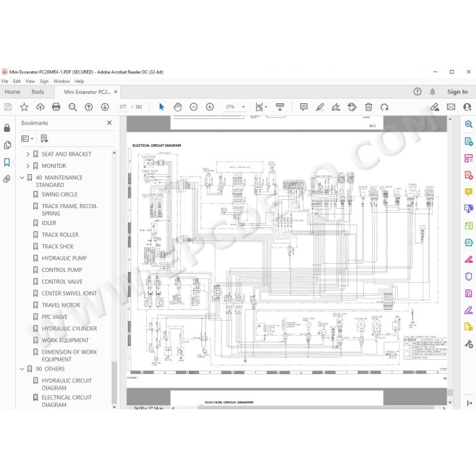This screenshot has width=476, height=476.
Task: Open ELECTRICAL CIRCUIT DIAGRAM bookmark
Action: [67, 401]
